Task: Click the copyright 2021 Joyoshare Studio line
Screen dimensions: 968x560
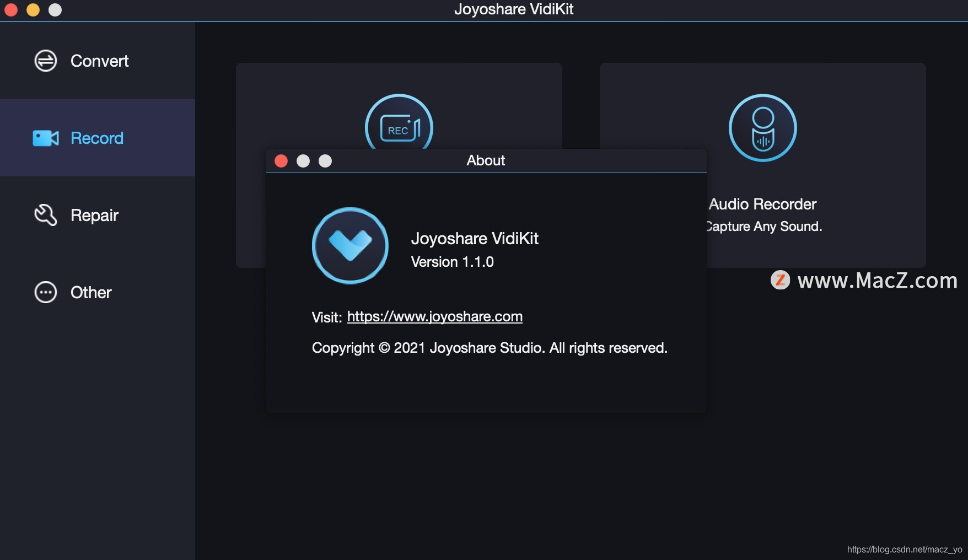Action: tap(490, 348)
